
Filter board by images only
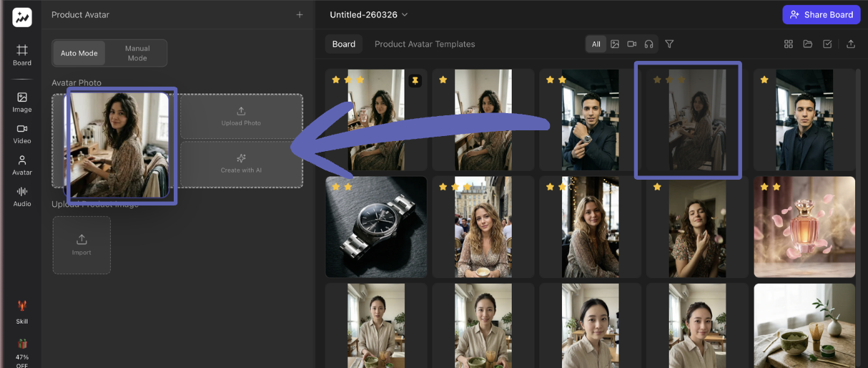tap(615, 44)
